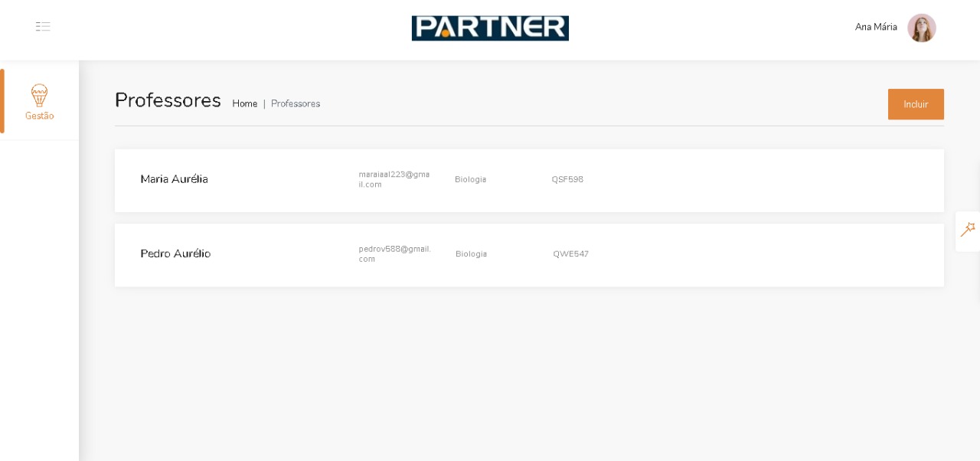Click Biologia in Pedro Aurélio's row
This screenshot has width=980, height=461.
click(471, 254)
